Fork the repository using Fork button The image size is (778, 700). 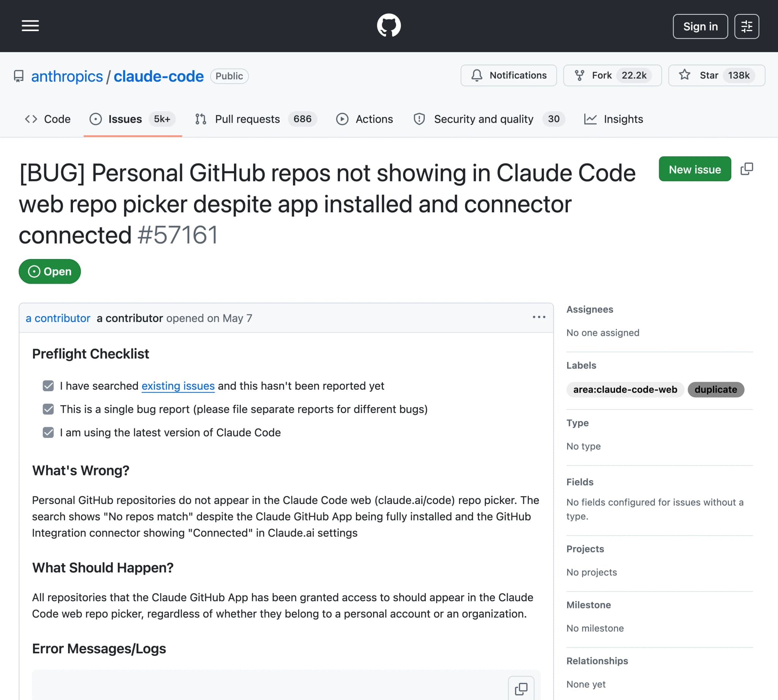click(x=612, y=75)
